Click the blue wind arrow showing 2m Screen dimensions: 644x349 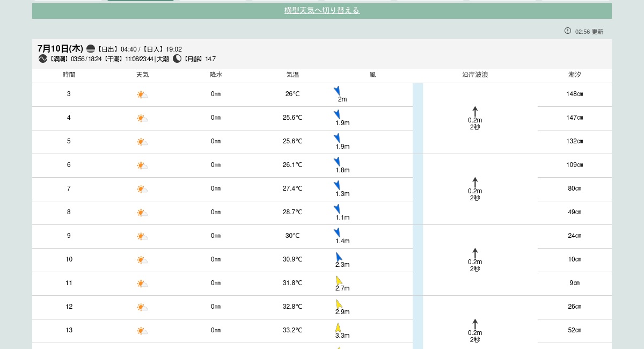(x=337, y=91)
